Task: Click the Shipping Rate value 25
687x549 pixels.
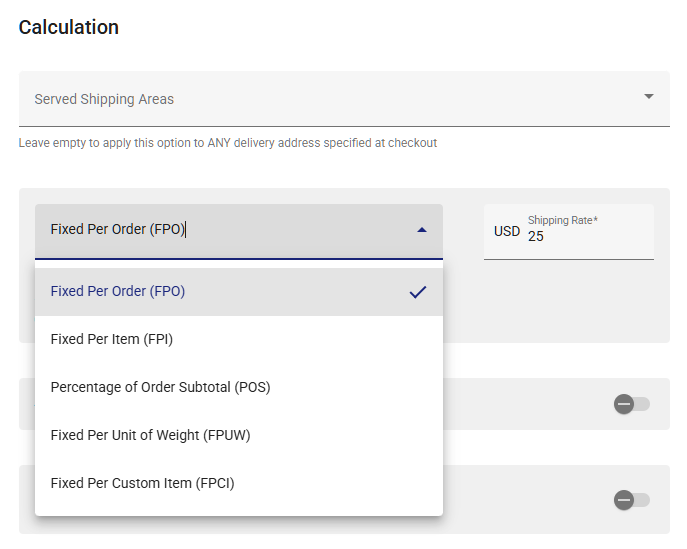Action: (537, 238)
